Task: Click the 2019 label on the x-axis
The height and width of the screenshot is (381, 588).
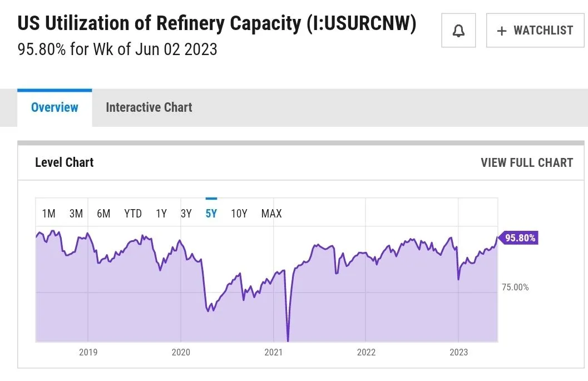Action: click(88, 352)
